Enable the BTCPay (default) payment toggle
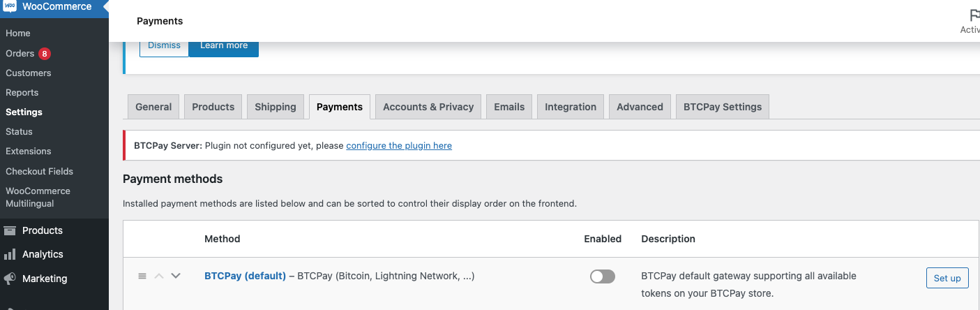The width and height of the screenshot is (980, 310). [x=603, y=277]
